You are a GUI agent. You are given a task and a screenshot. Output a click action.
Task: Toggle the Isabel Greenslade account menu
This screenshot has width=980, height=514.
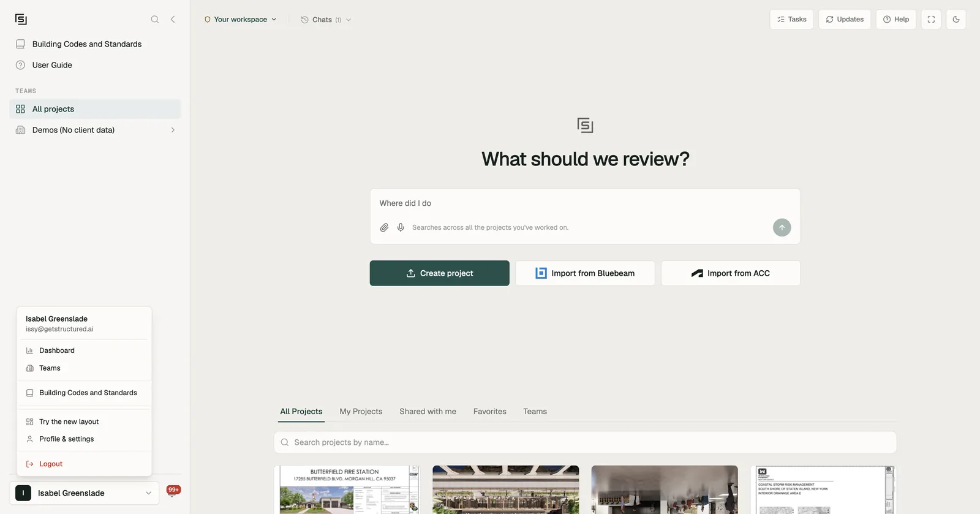point(85,493)
